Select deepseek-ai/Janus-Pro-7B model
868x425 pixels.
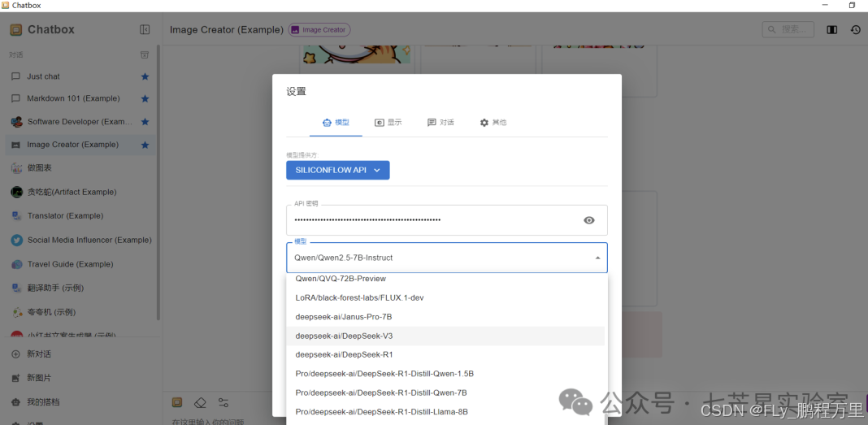[x=445, y=317]
